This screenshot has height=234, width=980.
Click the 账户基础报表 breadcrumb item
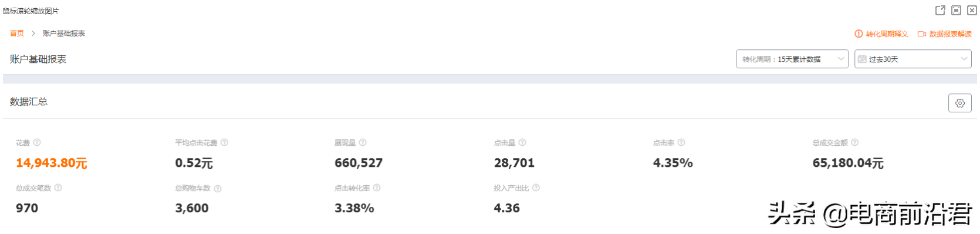click(x=63, y=34)
